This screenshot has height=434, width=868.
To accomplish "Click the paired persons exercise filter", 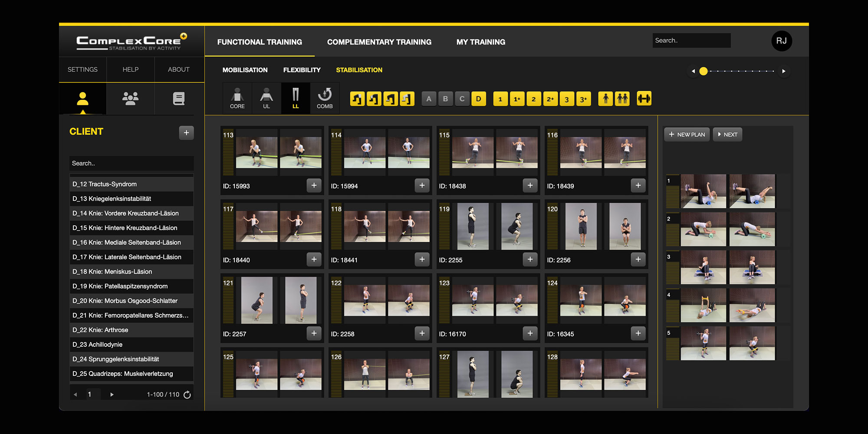I will tap(622, 99).
